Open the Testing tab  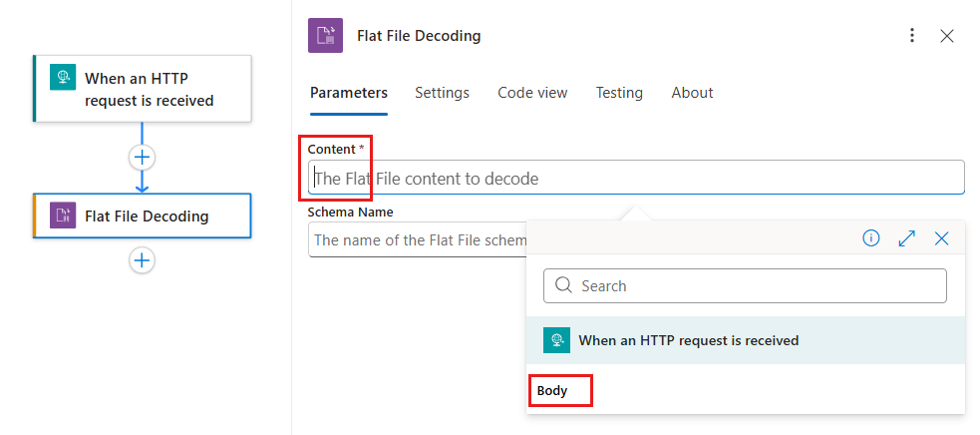[x=619, y=93]
